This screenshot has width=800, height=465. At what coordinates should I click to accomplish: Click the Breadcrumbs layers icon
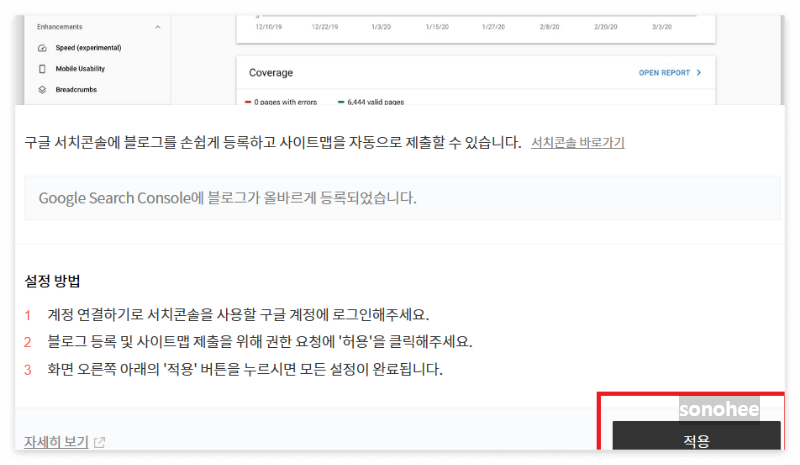(x=42, y=89)
